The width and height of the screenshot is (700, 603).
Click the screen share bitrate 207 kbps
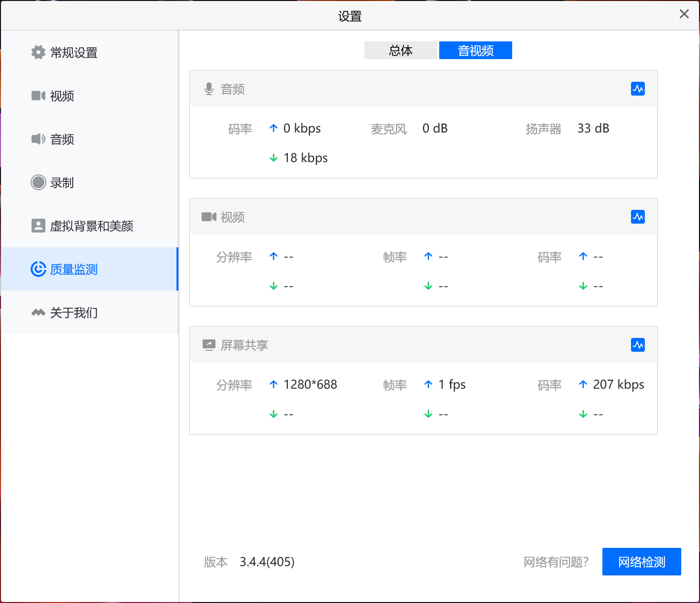pyautogui.click(x=619, y=385)
